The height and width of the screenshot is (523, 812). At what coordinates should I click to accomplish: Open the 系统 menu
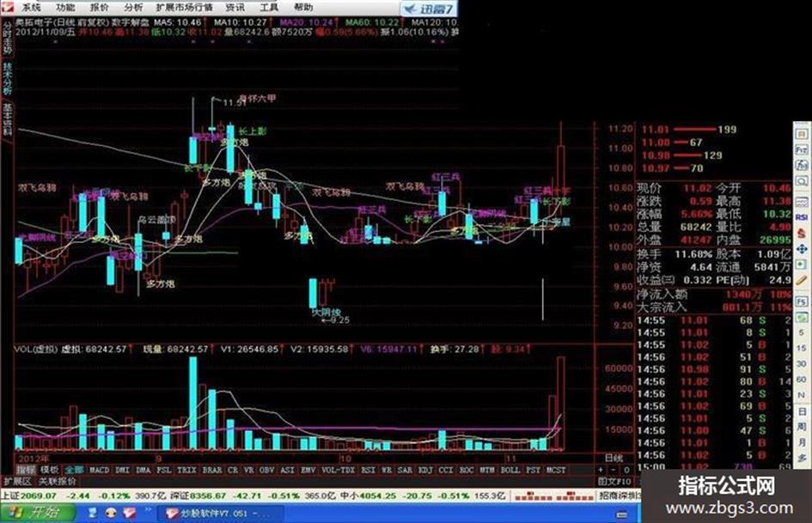coord(32,7)
